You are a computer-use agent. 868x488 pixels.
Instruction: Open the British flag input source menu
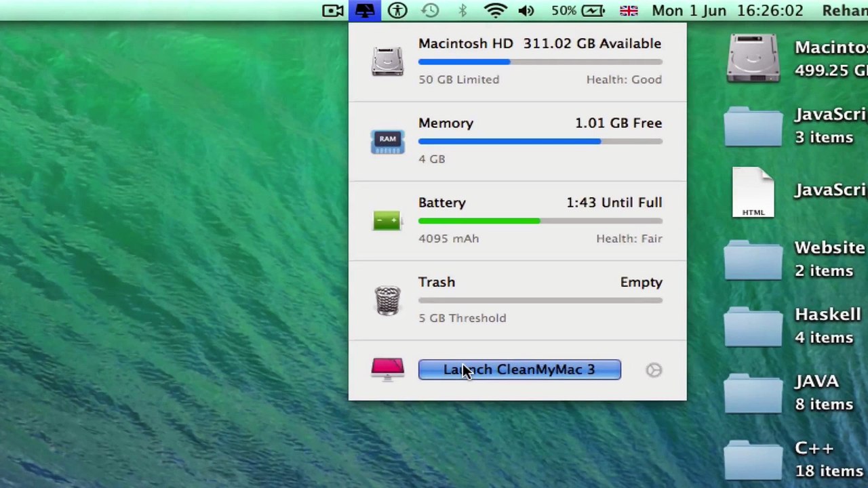point(629,10)
